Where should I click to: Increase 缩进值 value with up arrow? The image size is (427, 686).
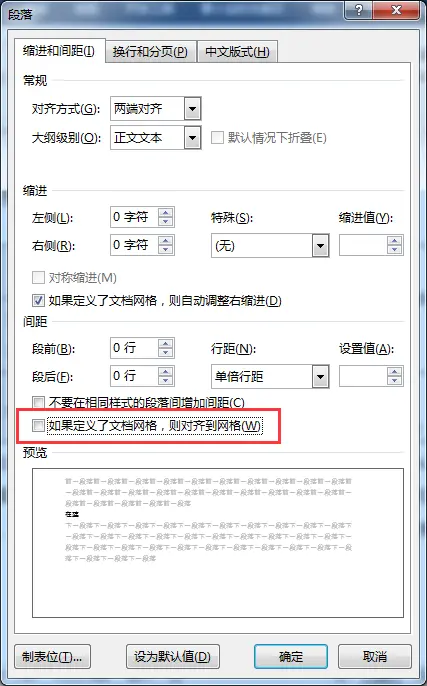coord(395,241)
